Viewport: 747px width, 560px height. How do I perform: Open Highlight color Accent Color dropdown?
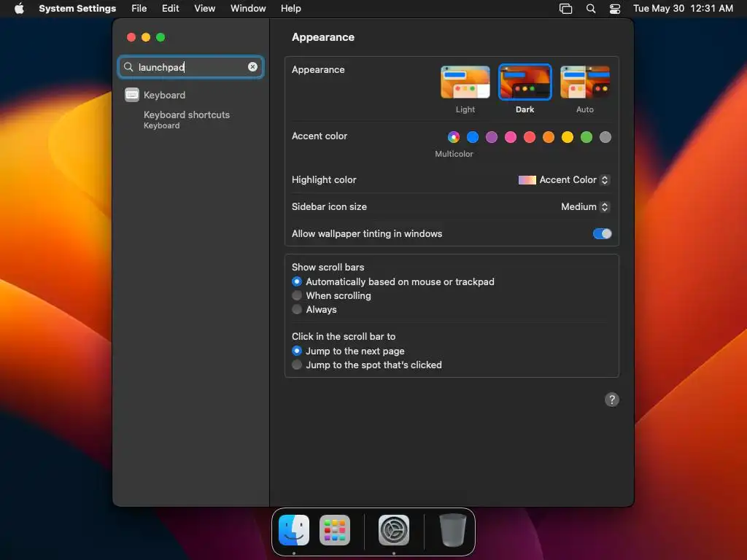point(564,179)
